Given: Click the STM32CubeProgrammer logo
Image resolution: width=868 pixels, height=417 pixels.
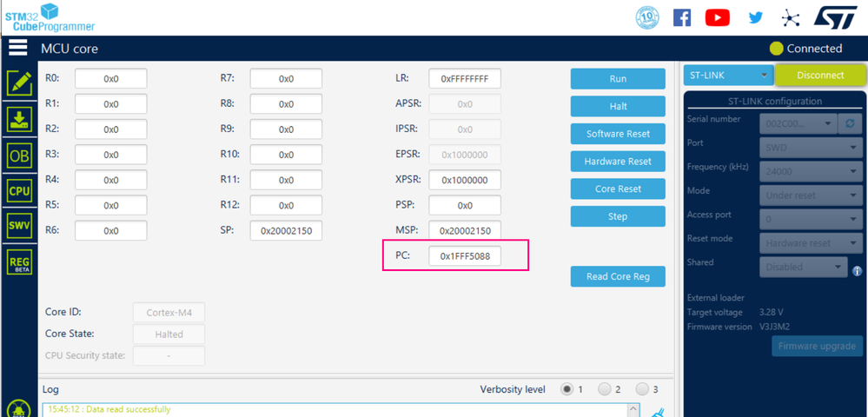Looking at the screenshot, I should tap(50, 17).
